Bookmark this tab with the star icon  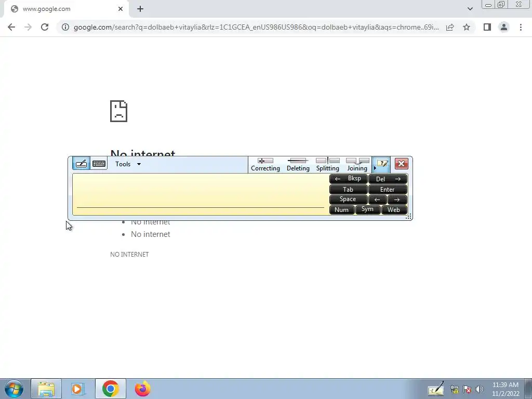tap(467, 27)
